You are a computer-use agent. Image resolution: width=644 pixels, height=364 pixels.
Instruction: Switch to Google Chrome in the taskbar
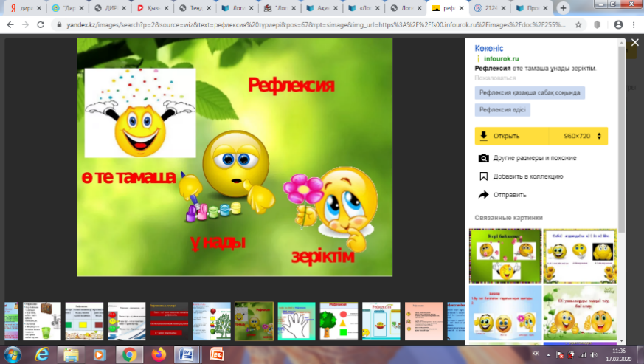point(129,354)
